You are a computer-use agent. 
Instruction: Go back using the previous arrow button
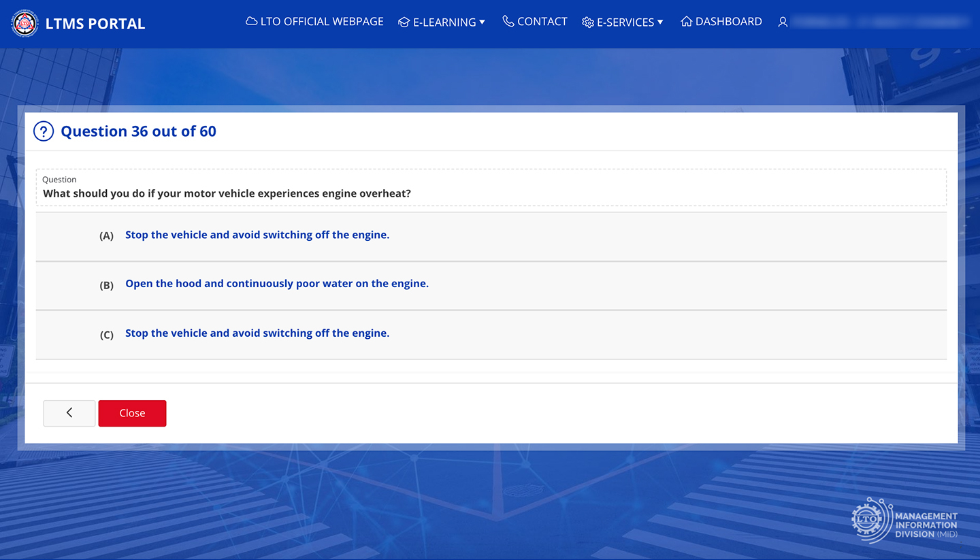[69, 413]
